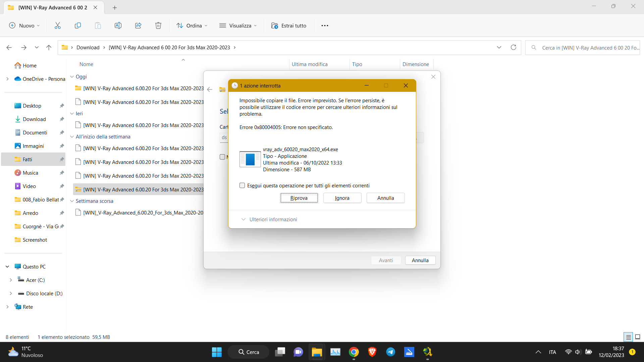The width and height of the screenshot is (644, 362).
Task: Open recent locations dropdown arrow
Action: tap(37, 48)
